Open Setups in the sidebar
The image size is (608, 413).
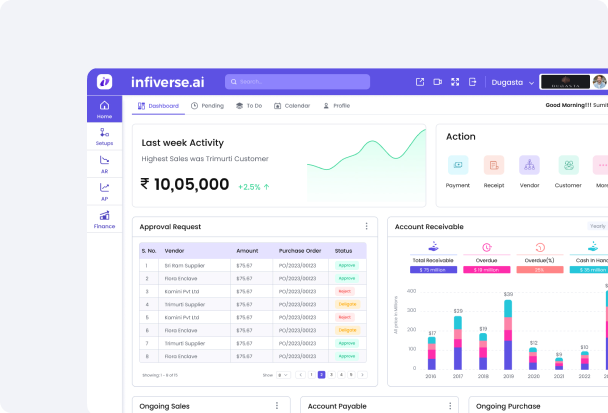click(x=104, y=136)
